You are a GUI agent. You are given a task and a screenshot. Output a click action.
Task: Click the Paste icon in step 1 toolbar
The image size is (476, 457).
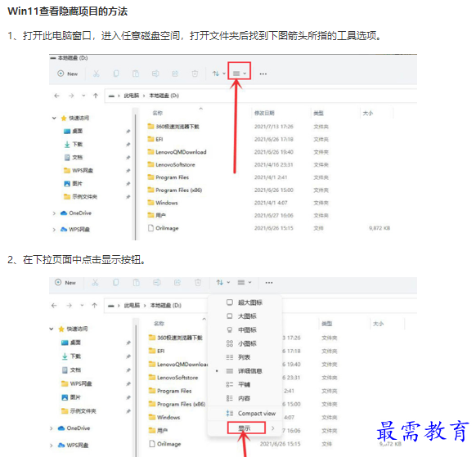136,74
